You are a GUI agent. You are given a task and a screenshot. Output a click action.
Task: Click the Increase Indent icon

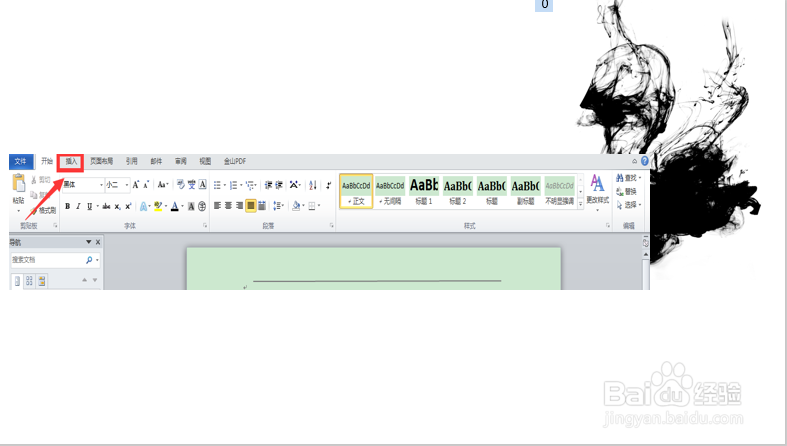[279, 185]
